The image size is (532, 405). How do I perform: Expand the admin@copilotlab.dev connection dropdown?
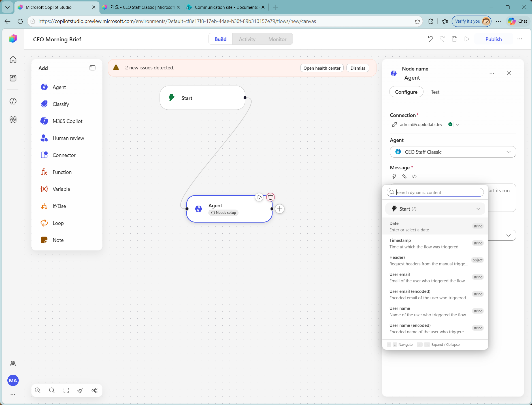pos(457,125)
